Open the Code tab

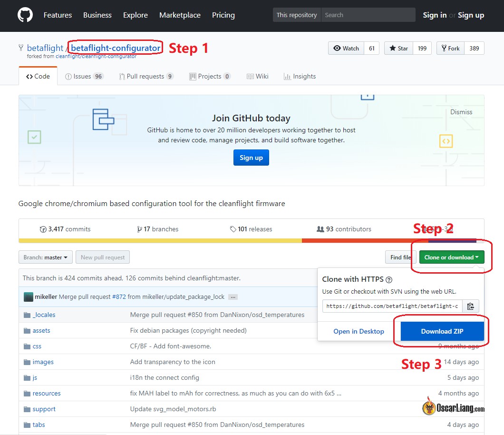(x=38, y=76)
